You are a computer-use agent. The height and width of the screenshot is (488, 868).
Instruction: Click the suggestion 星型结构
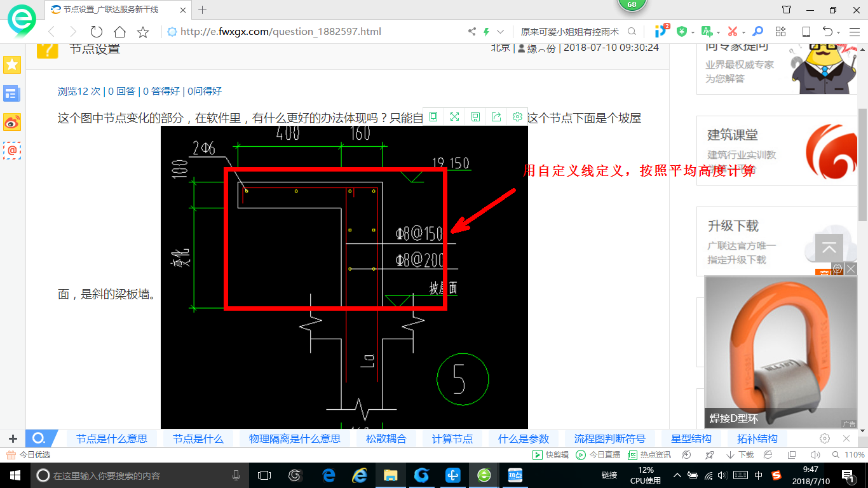691,438
